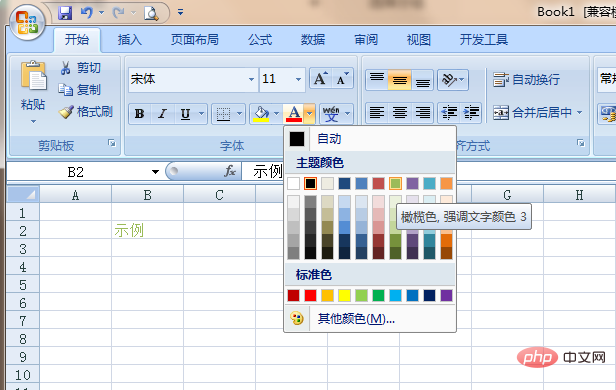The image size is (616, 390).
Task: Open the wén phonetic guide tool
Action: (331, 114)
